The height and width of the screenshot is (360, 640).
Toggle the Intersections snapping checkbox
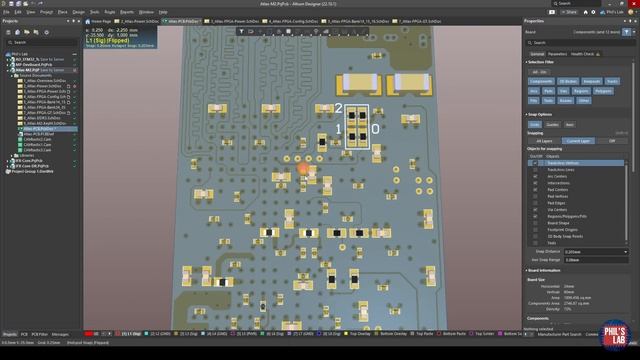tap(535, 183)
